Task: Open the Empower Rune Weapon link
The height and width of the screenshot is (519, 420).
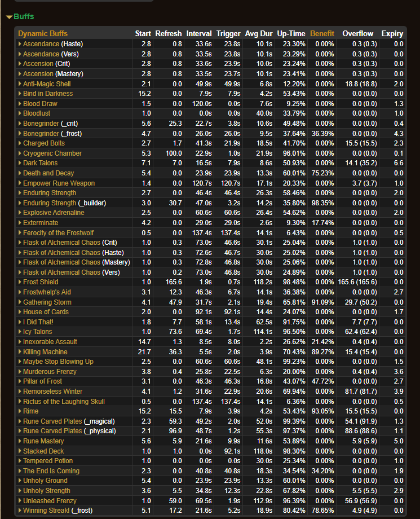Action: 59,183
